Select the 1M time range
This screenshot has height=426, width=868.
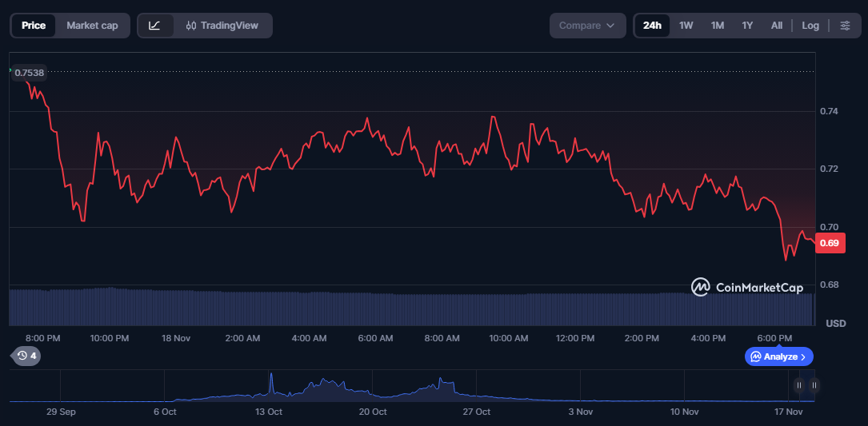click(x=717, y=26)
